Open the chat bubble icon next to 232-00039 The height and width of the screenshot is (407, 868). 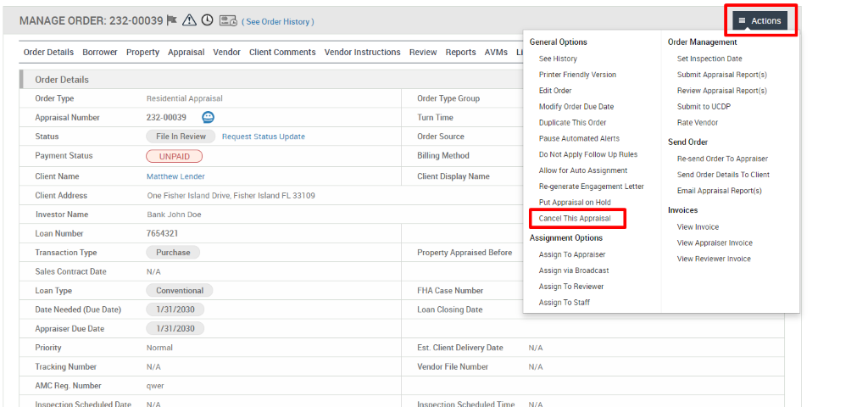(209, 117)
